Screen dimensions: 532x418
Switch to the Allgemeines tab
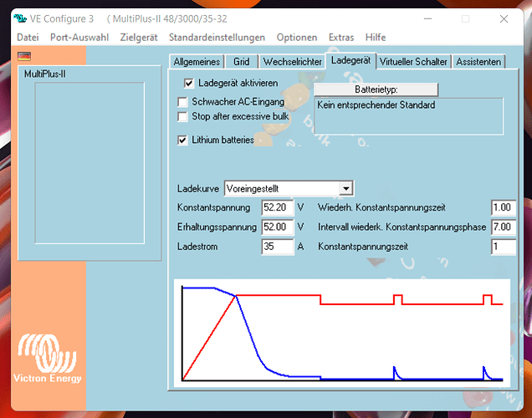(197, 62)
